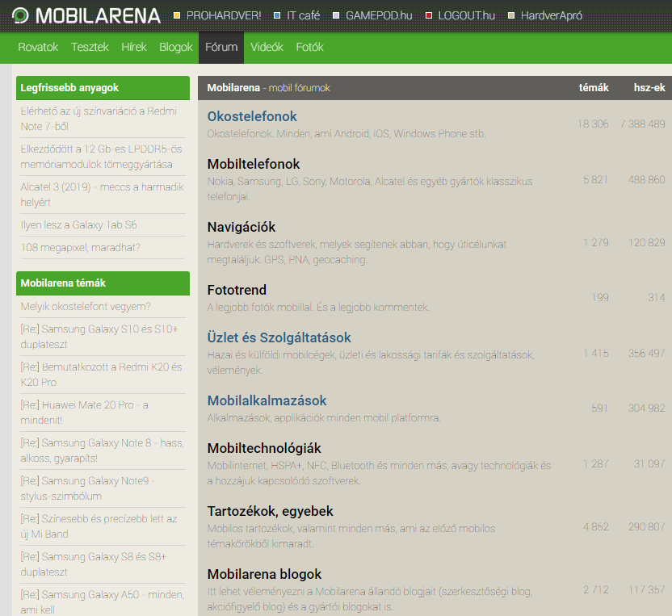The image size is (672, 616).
Task: Open the Navigációk forum
Action: coord(241,227)
